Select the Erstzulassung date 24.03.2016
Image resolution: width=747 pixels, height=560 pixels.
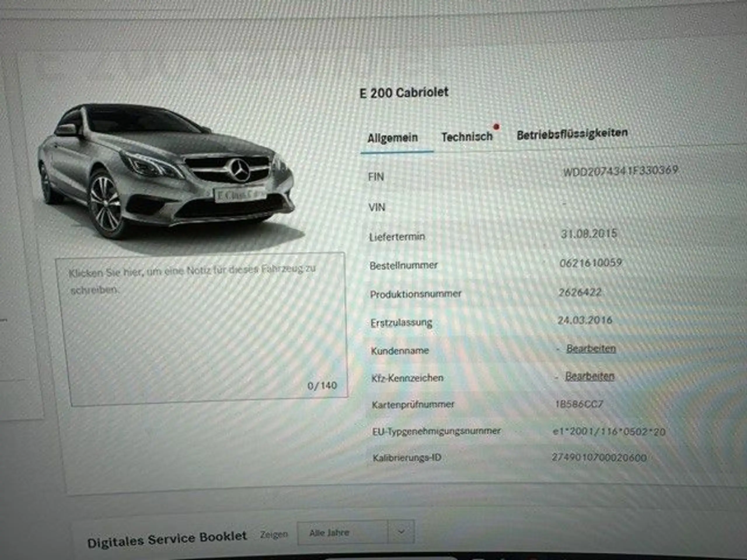click(x=584, y=320)
